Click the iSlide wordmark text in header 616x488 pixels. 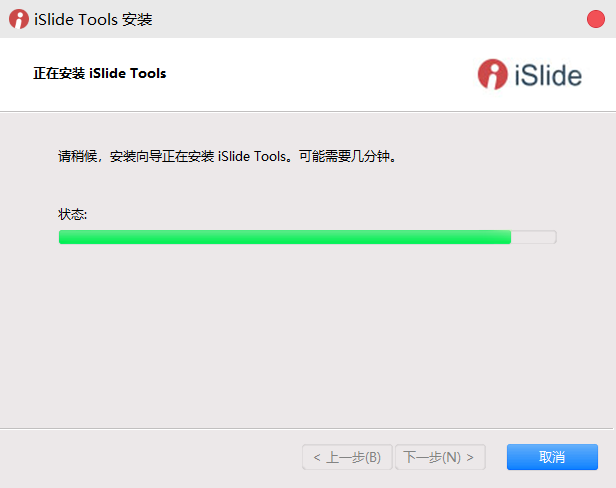pyautogui.click(x=548, y=75)
